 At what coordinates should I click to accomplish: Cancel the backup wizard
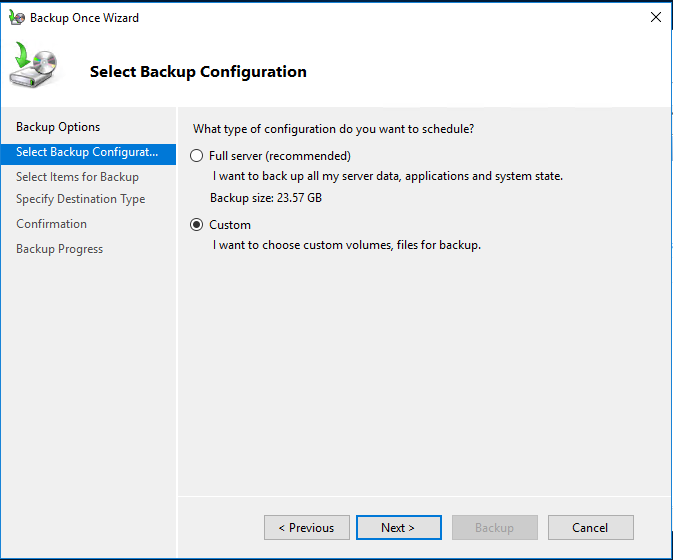[x=591, y=527]
